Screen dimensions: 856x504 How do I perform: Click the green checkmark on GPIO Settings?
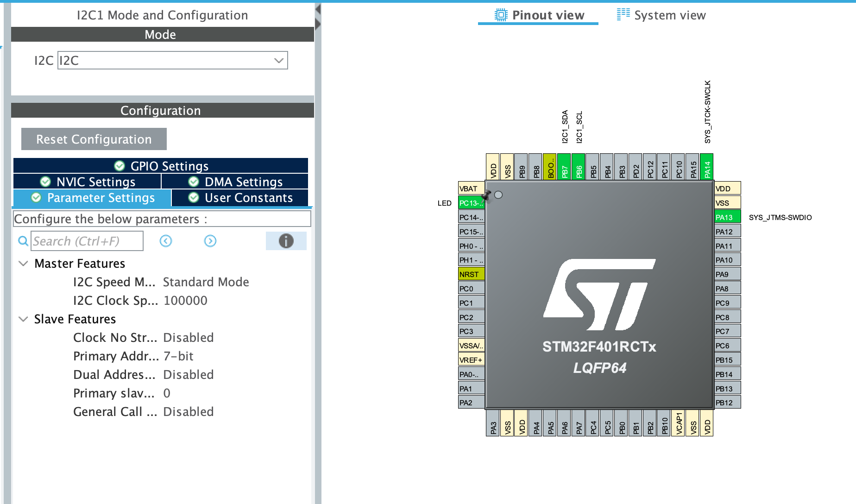coord(120,166)
